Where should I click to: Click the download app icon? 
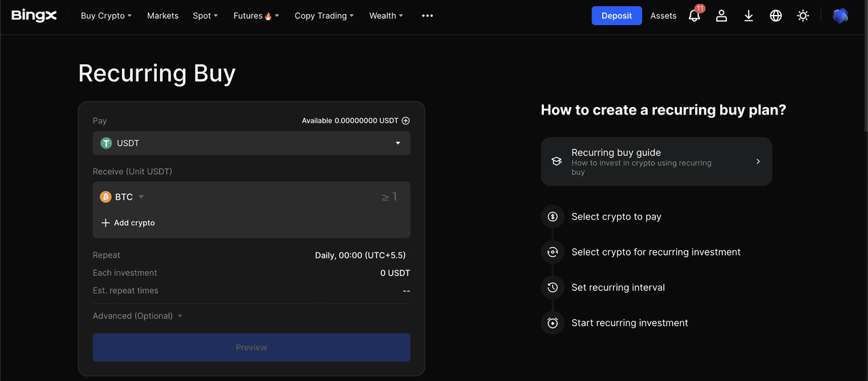coord(749,16)
